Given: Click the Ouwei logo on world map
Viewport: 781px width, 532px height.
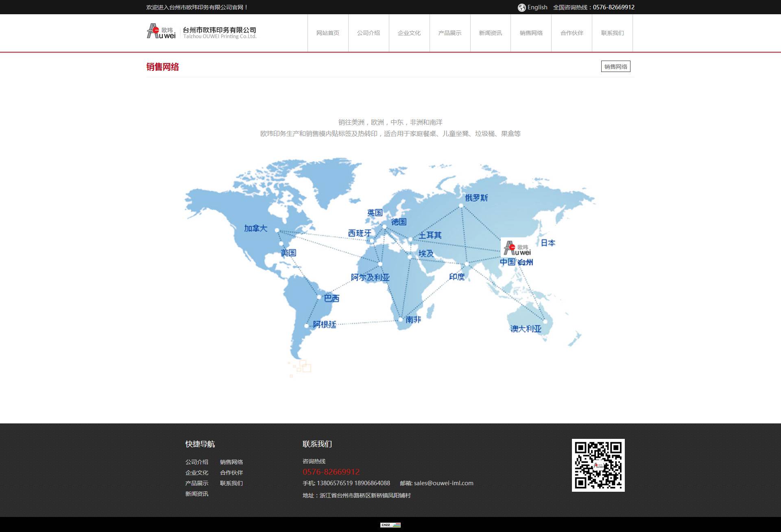Looking at the screenshot, I should [517, 248].
